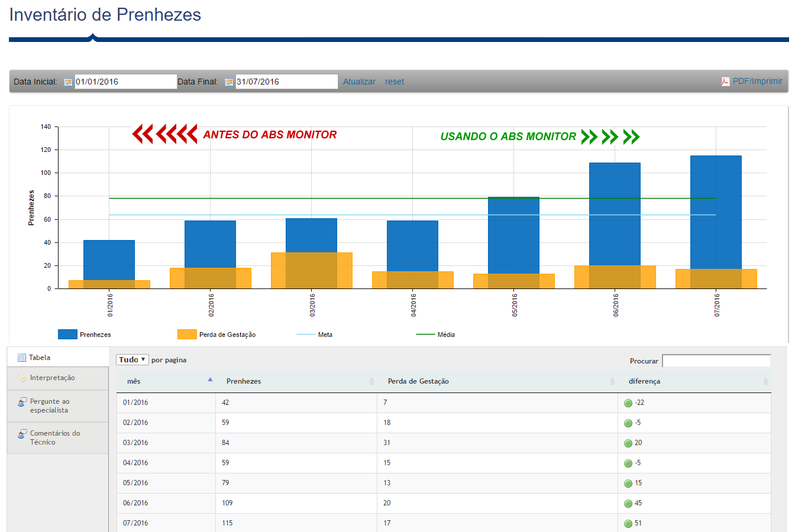The height and width of the screenshot is (532, 795).
Task: Click Perda de Gestação value 20
Action: [x=387, y=503]
